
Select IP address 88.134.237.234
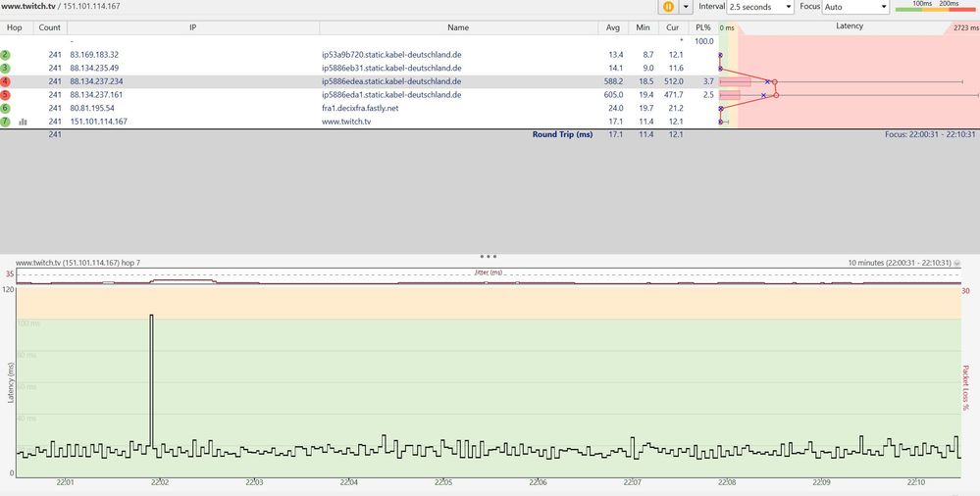tap(96, 81)
